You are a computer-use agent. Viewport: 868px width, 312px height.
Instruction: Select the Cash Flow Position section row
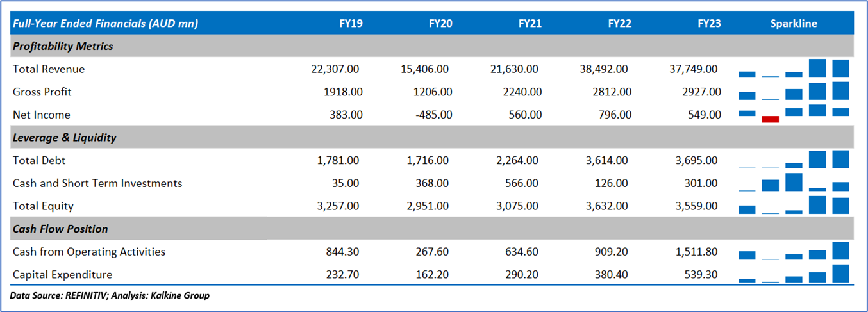60,229
